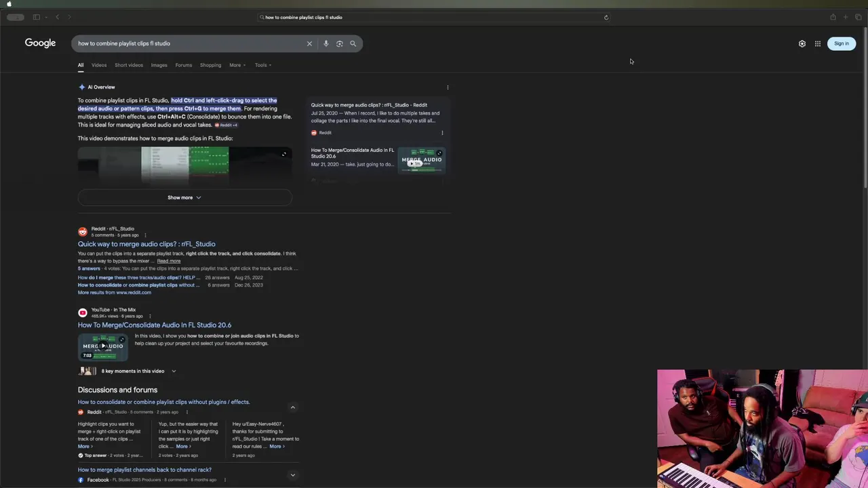The height and width of the screenshot is (488, 868).
Task: Click 'More' under 'Hey u/Easy-Nerve4607' answer
Action: (x=277, y=447)
